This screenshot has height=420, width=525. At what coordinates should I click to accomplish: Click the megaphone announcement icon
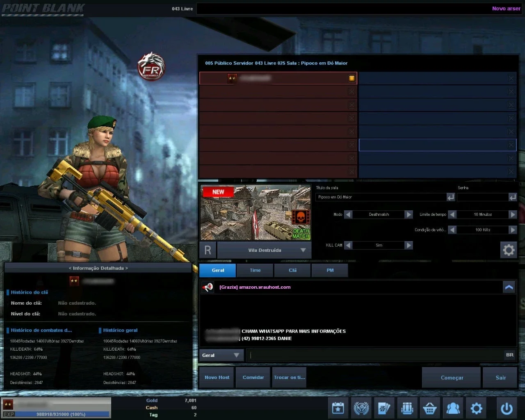208,287
